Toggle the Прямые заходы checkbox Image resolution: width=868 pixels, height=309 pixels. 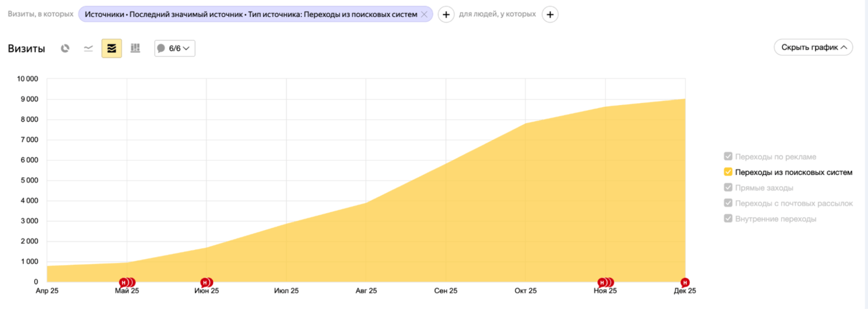(728, 188)
